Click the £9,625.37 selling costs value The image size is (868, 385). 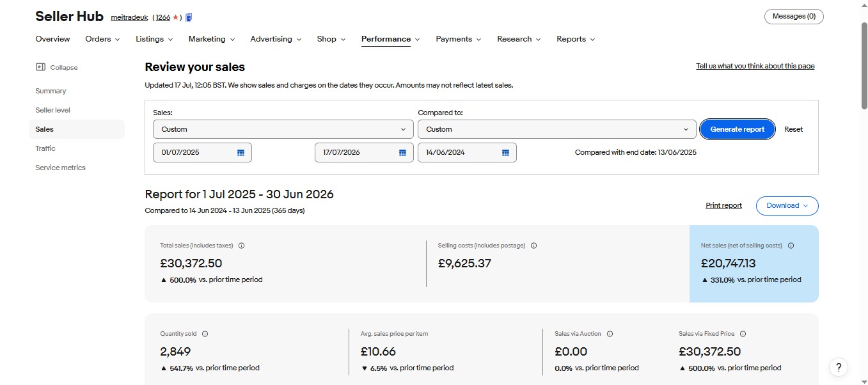coord(464,263)
